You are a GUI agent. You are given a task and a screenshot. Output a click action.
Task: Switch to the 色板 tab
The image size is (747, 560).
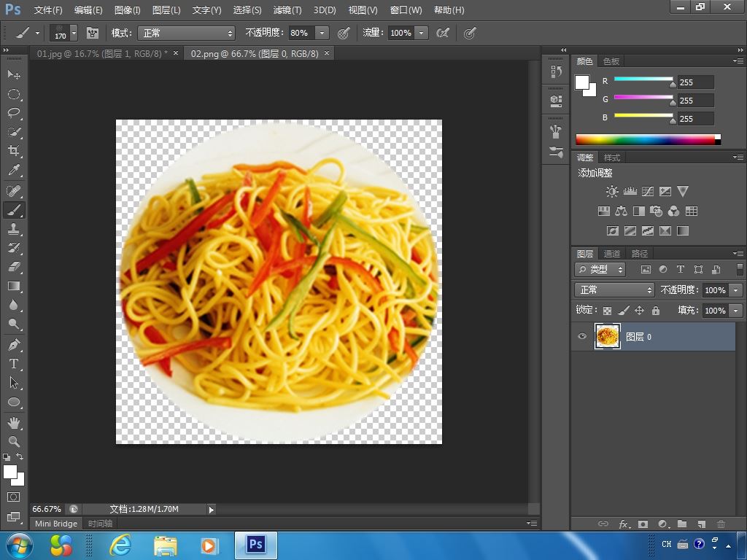point(611,61)
